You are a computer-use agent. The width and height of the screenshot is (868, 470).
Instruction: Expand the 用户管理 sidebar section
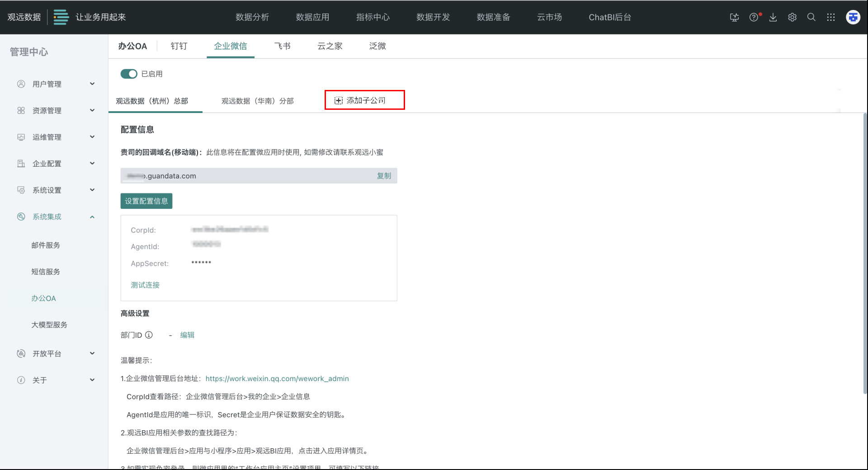coord(54,84)
